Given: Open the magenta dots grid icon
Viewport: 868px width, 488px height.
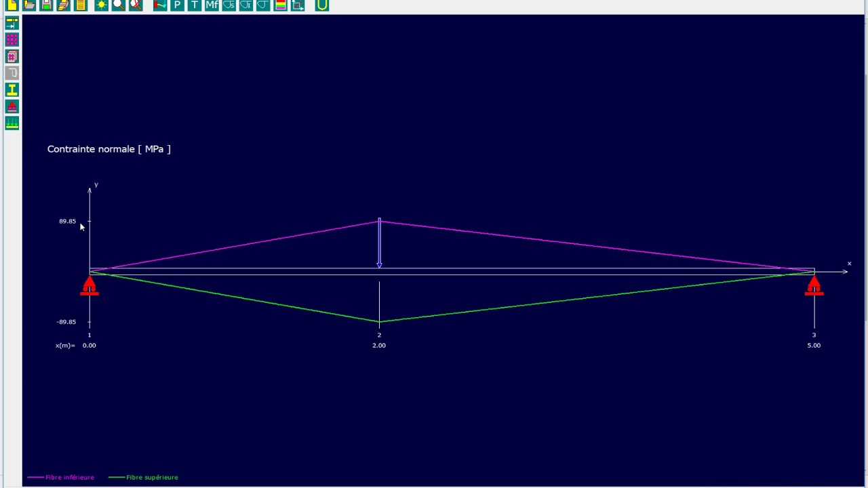Looking at the screenshot, I should point(12,40).
